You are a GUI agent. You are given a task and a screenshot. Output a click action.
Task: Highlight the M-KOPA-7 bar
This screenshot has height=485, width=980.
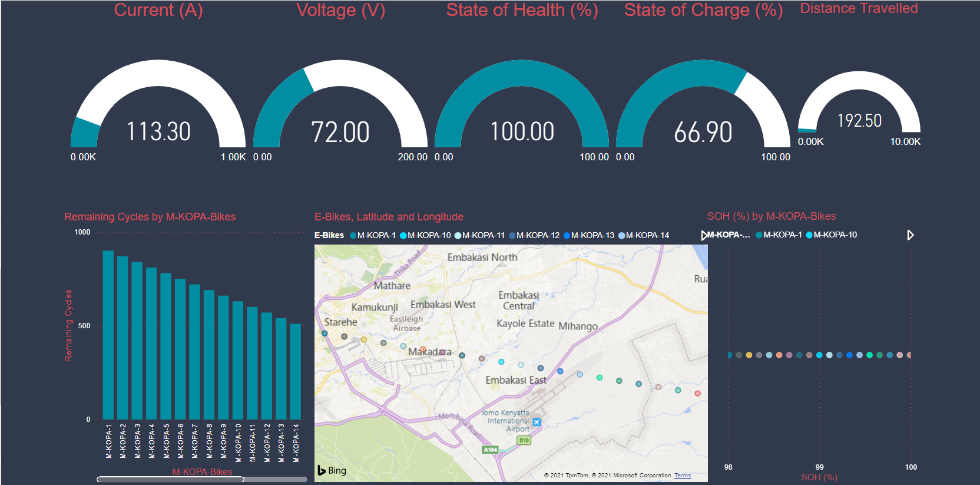point(194,352)
